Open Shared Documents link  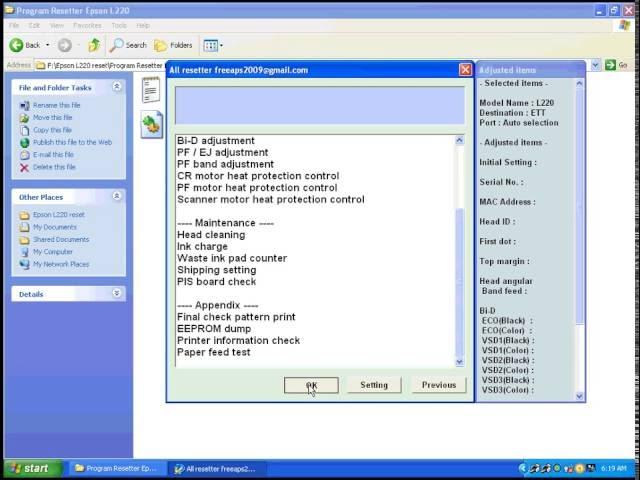[x=61, y=240]
